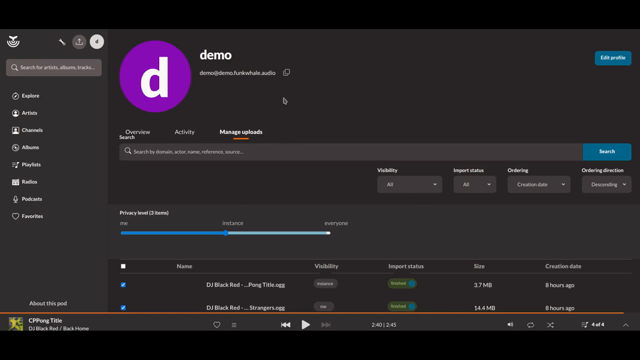Open the wrench settings icon
This screenshot has height=360, width=640.
(62, 42)
